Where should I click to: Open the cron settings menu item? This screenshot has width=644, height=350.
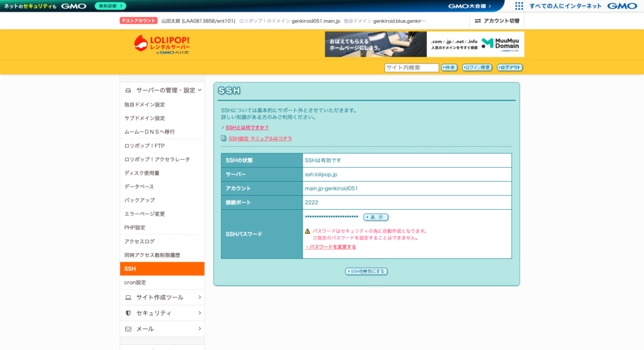(135, 283)
